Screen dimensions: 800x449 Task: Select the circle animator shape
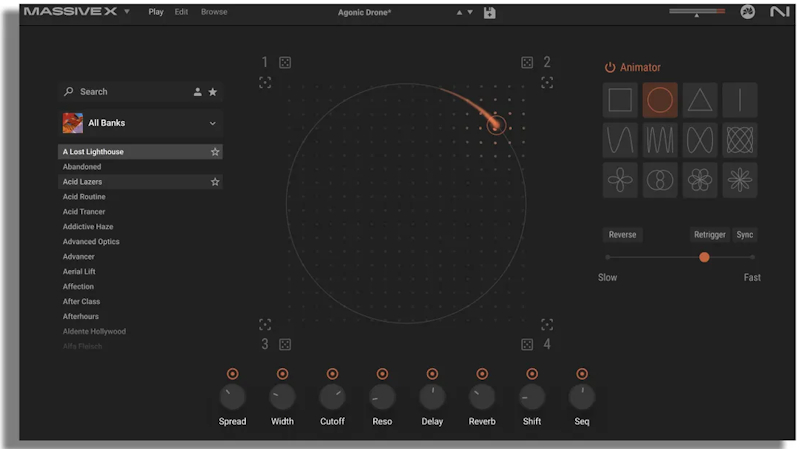pos(660,100)
